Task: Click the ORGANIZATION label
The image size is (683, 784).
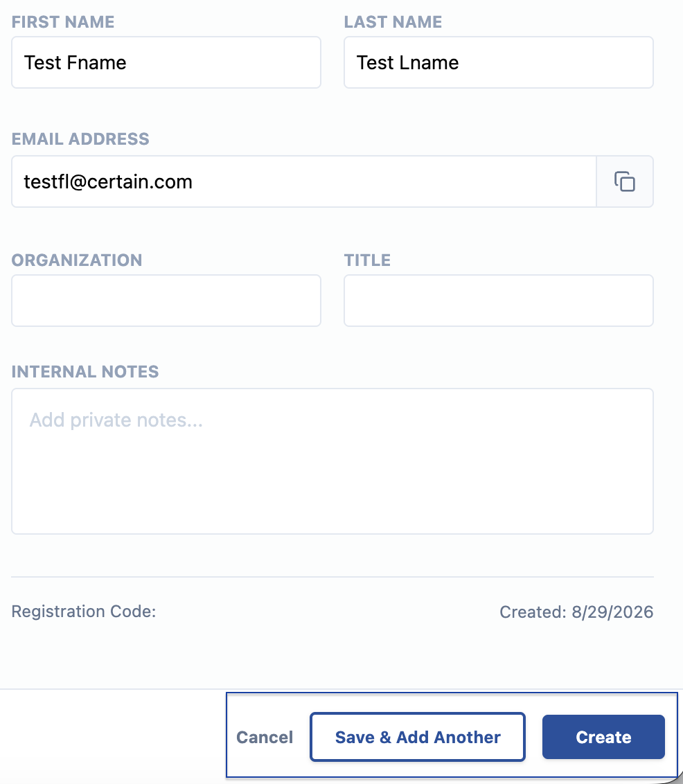Action: (x=77, y=260)
